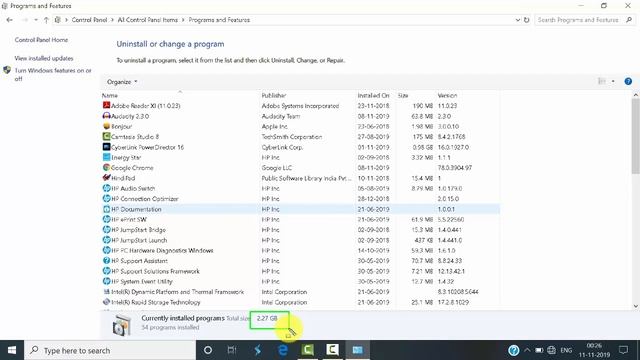Open the notification center icon
Viewport: 640px width, 360px height.
(x=623, y=350)
